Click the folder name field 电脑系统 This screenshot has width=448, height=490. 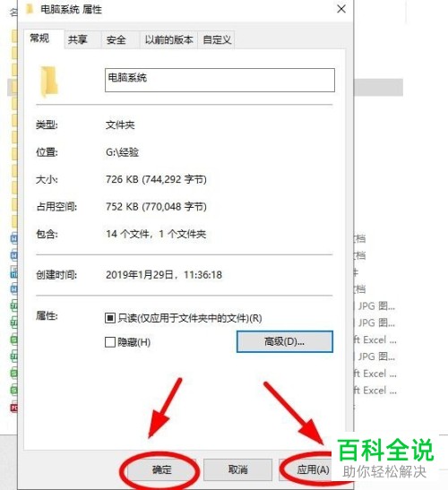(220, 81)
